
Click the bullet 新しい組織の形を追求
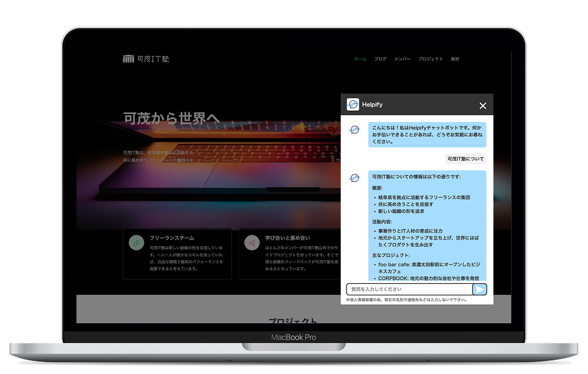pyautogui.click(x=401, y=211)
